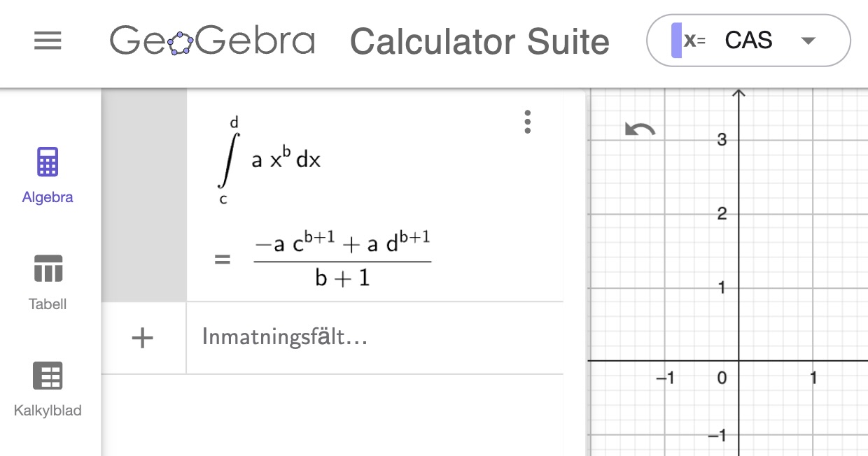Image resolution: width=868 pixels, height=456 pixels.
Task: Switch to the Tabell table view
Action: (x=47, y=280)
